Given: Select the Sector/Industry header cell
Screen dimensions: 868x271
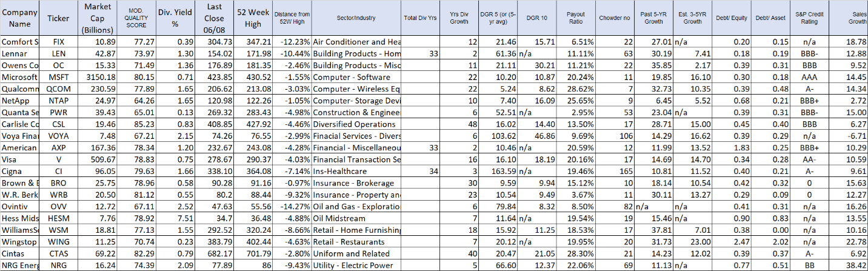Looking at the screenshot, I should [356, 18].
